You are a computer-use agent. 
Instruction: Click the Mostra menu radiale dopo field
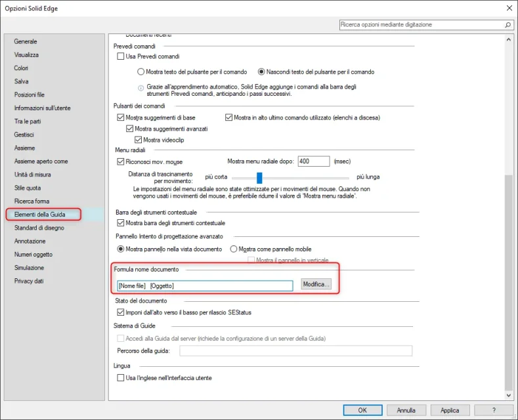click(x=314, y=161)
